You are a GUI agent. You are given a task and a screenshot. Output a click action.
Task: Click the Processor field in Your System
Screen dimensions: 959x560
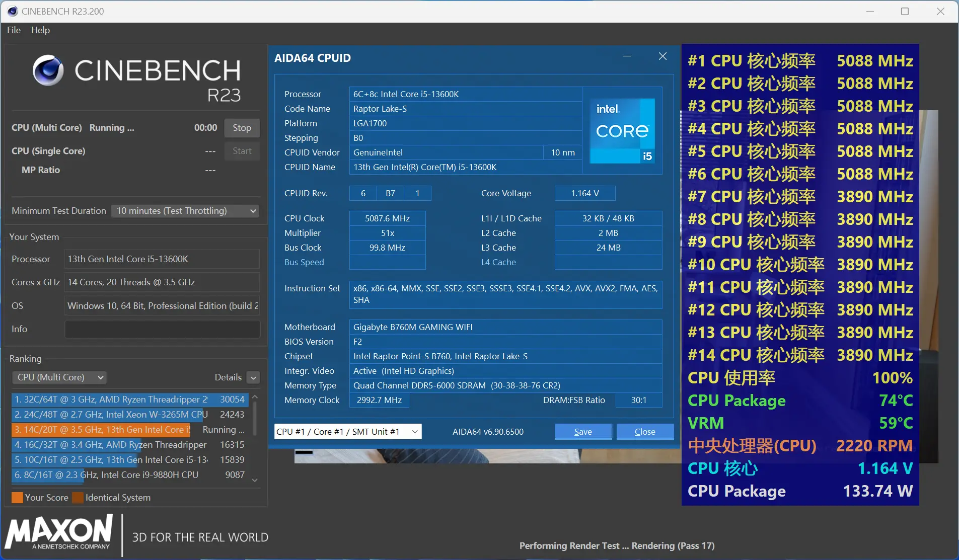pos(162,259)
